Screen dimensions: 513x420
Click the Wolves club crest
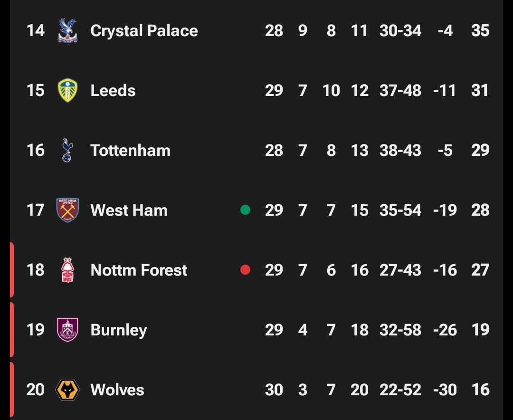67,390
